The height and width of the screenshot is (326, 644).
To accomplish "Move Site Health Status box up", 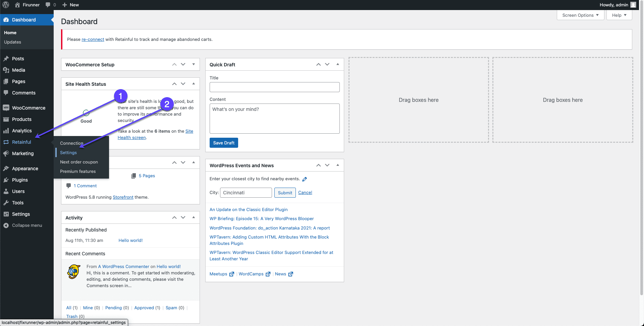I will [x=174, y=84].
